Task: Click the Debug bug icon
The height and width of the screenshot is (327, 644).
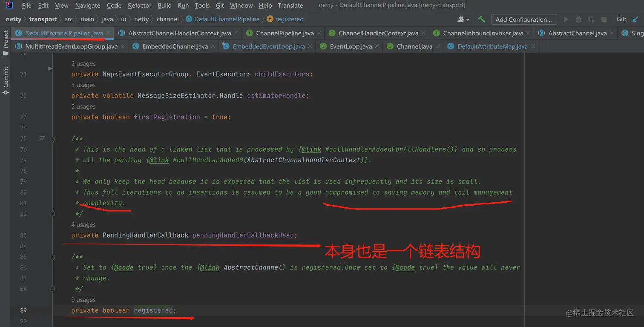Action: pyautogui.click(x=578, y=19)
